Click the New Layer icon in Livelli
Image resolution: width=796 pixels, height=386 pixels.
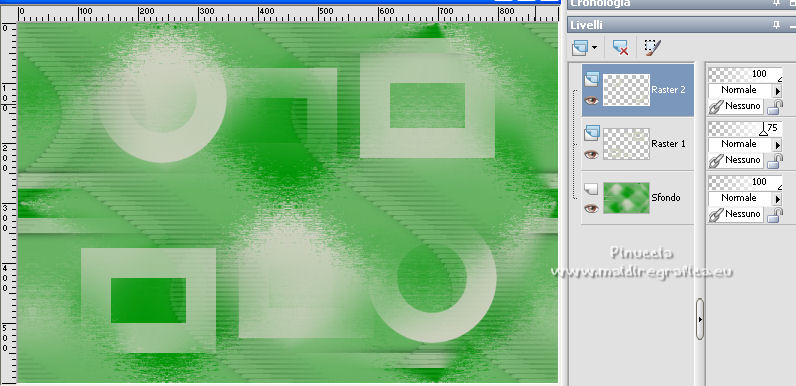click(580, 48)
